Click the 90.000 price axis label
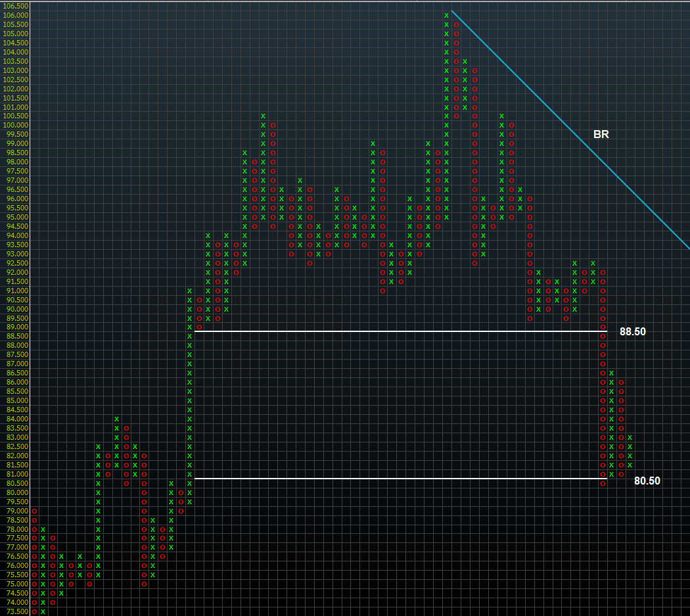Viewport: 690px width, 616px height. coord(16,309)
